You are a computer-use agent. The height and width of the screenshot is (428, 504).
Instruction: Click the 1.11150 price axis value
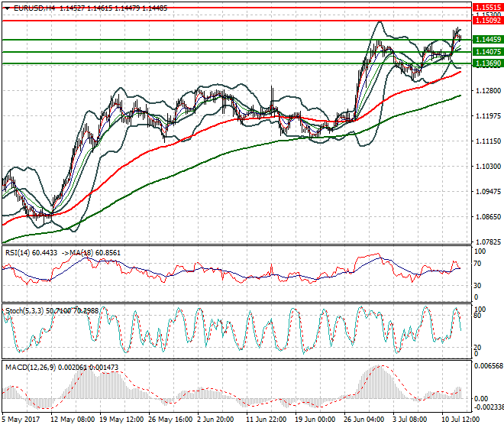tap(488, 141)
